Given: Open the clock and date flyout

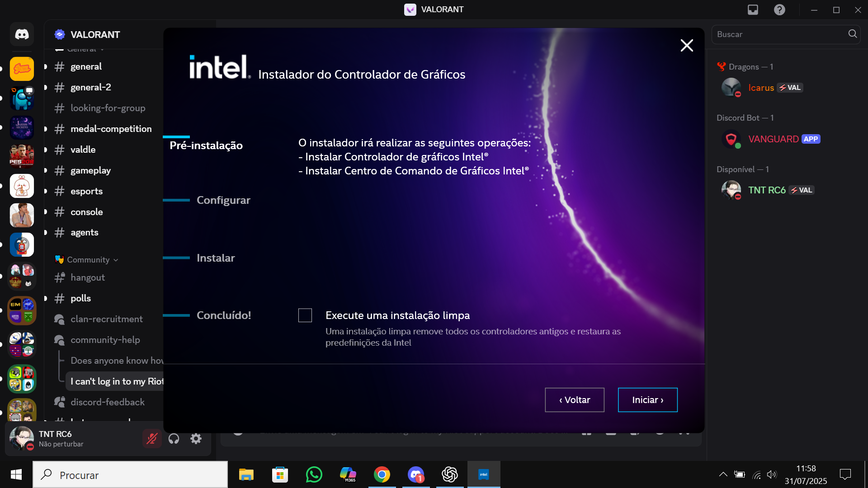Looking at the screenshot, I should [806, 474].
